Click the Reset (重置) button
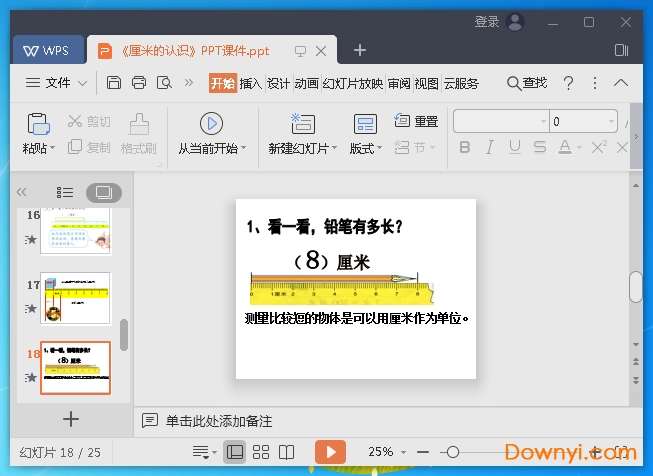 [416, 121]
